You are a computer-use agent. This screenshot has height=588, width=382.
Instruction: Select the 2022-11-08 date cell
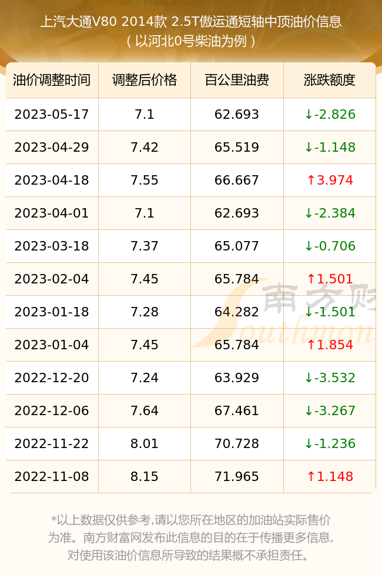click(x=52, y=476)
